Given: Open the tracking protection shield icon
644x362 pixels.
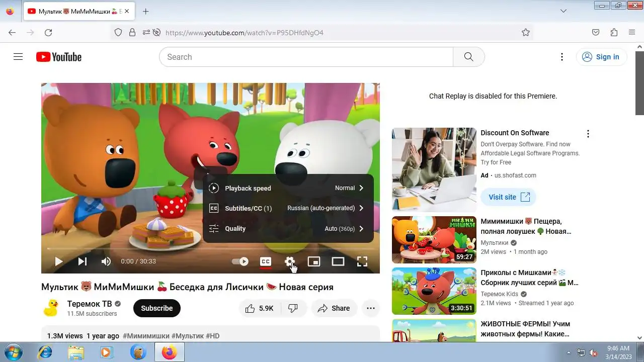Looking at the screenshot, I should point(118,32).
